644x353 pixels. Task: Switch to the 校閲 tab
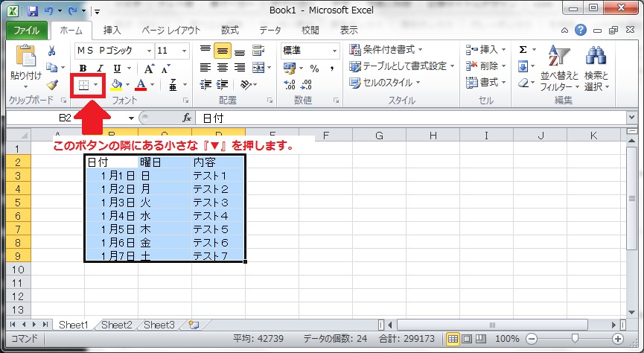310,31
